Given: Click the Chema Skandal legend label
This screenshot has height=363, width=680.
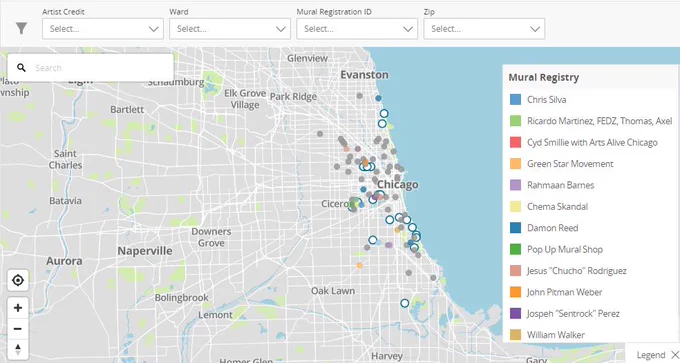Looking at the screenshot, I should coord(557,206).
